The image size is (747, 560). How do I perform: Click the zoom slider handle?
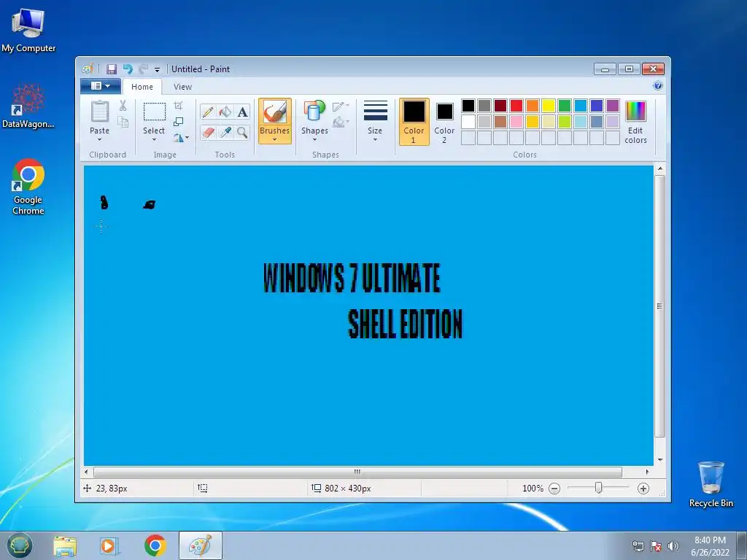pyautogui.click(x=598, y=488)
